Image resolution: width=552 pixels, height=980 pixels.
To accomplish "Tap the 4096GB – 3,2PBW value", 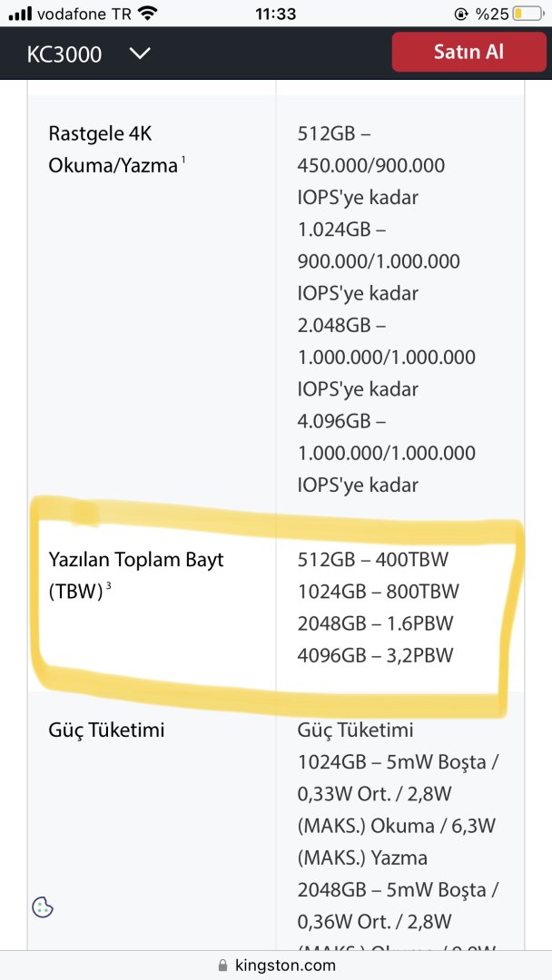I will click(375, 655).
